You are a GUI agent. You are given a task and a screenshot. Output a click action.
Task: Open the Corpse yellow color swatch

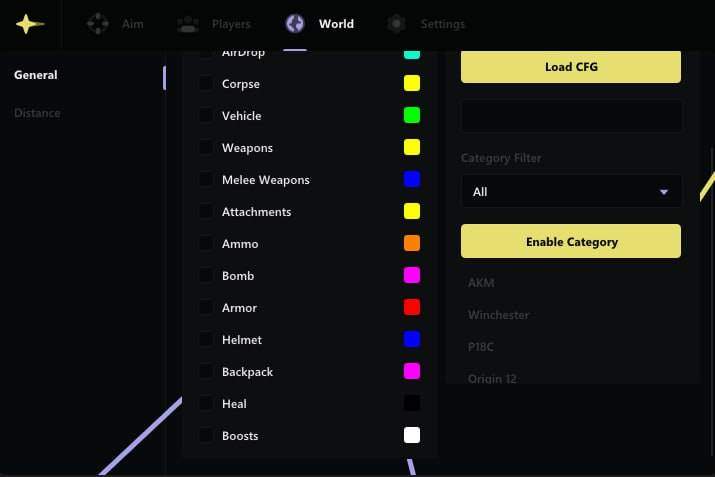coord(412,83)
